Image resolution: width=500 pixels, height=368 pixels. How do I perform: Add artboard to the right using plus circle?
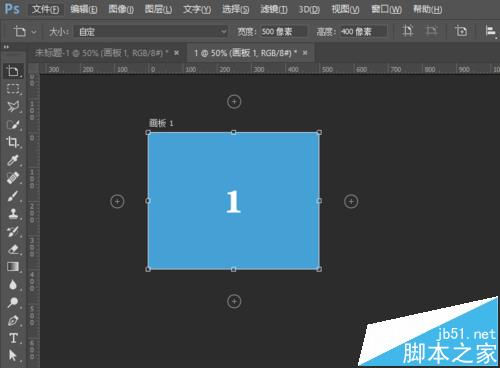[351, 202]
